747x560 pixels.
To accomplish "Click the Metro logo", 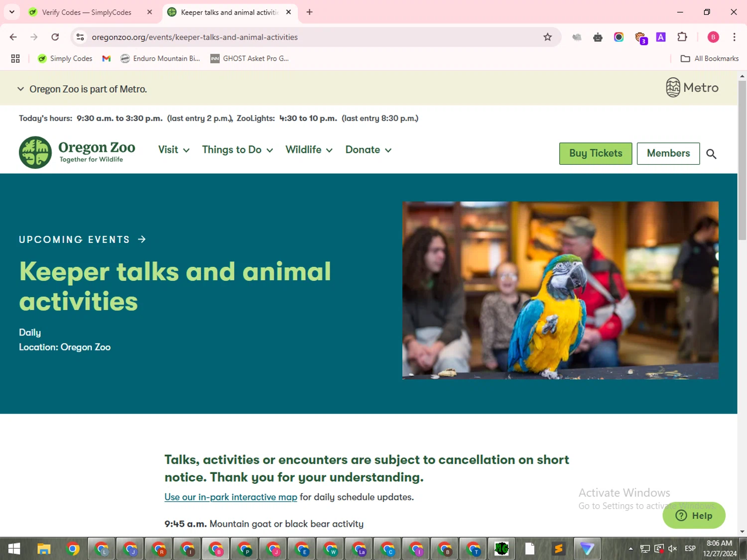I will [x=692, y=88].
